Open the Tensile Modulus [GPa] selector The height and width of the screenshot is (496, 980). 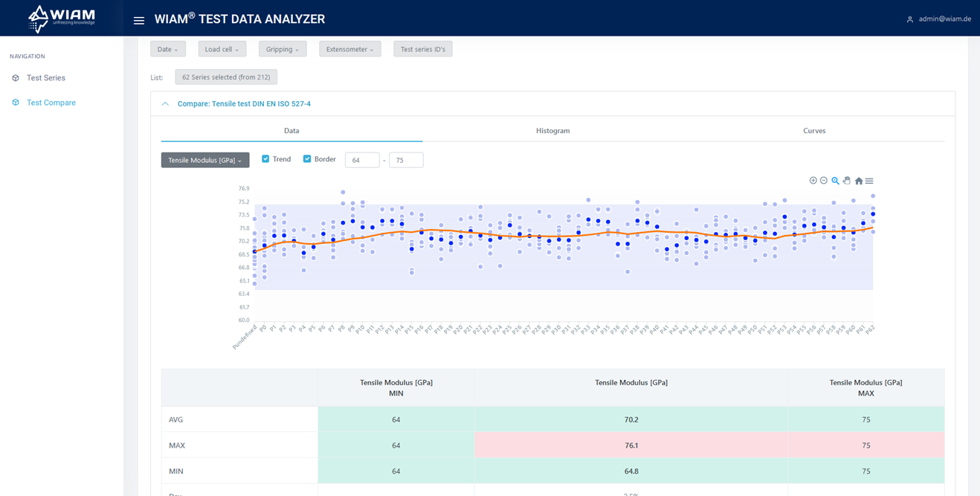(x=205, y=160)
